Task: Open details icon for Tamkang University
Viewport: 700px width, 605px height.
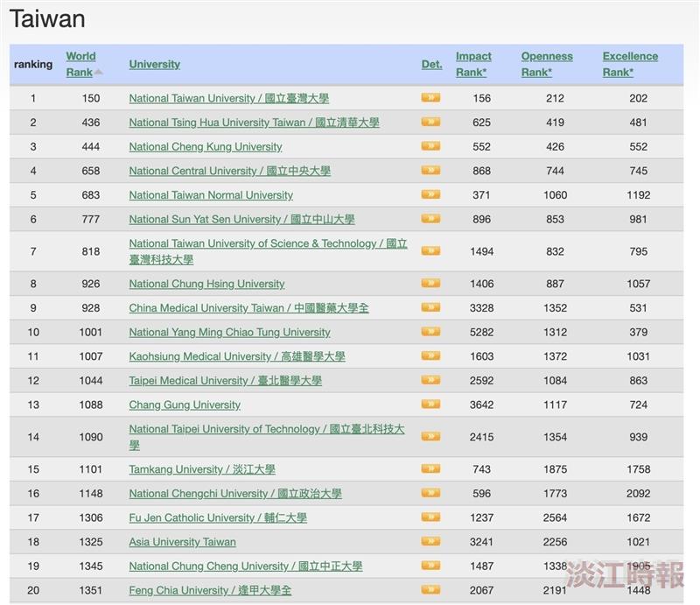Action: pyautogui.click(x=430, y=468)
